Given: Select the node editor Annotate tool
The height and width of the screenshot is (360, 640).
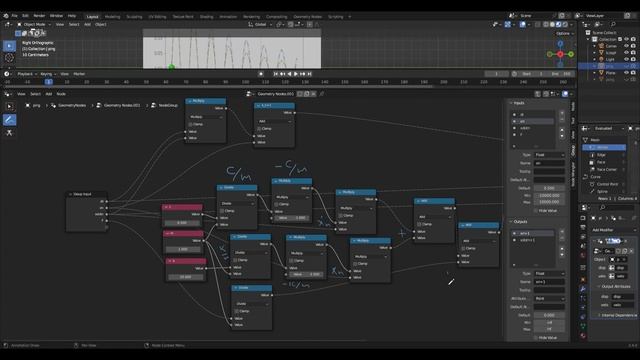Looking at the screenshot, I should point(9,120).
